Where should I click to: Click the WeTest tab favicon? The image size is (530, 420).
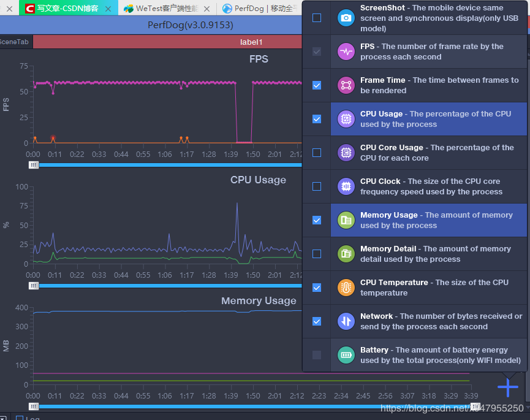pos(129,9)
